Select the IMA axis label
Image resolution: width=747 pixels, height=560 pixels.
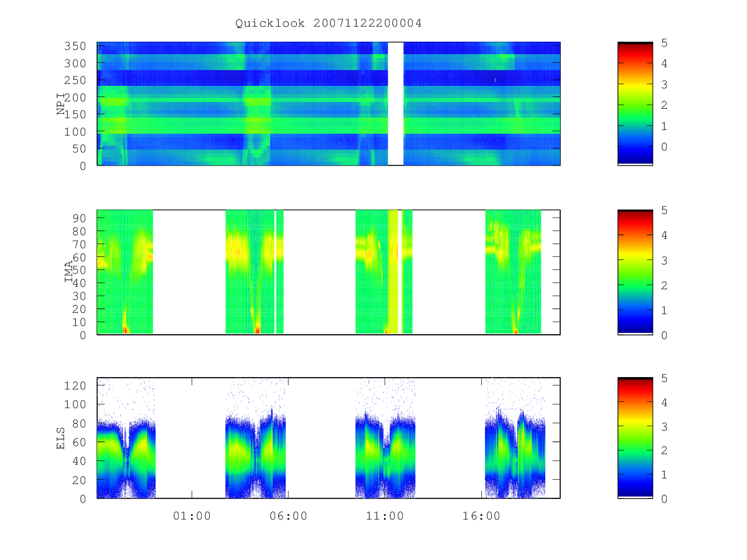(69, 273)
